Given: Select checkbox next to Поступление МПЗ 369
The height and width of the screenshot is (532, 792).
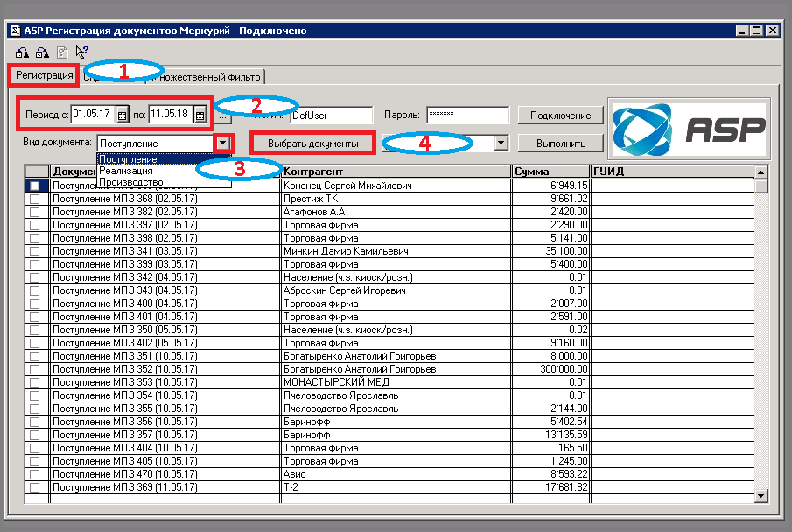Looking at the screenshot, I should pyautogui.click(x=34, y=487).
